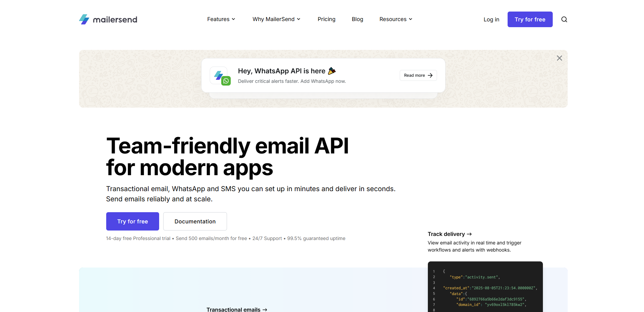Click 'Deliver critical alerts faster' banner text
The width and height of the screenshot is (644, 312).
point(292,81)
